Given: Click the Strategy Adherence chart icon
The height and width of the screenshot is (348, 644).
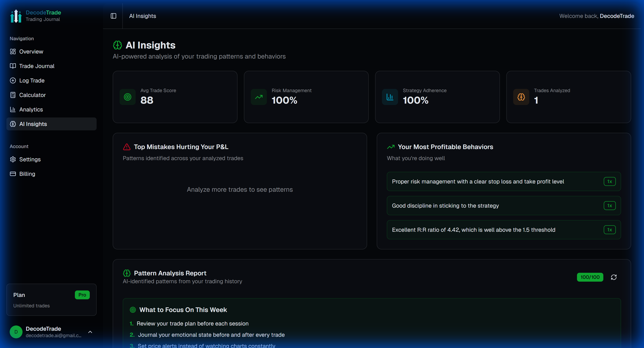Looking at the screenshot, I should 390,97.
